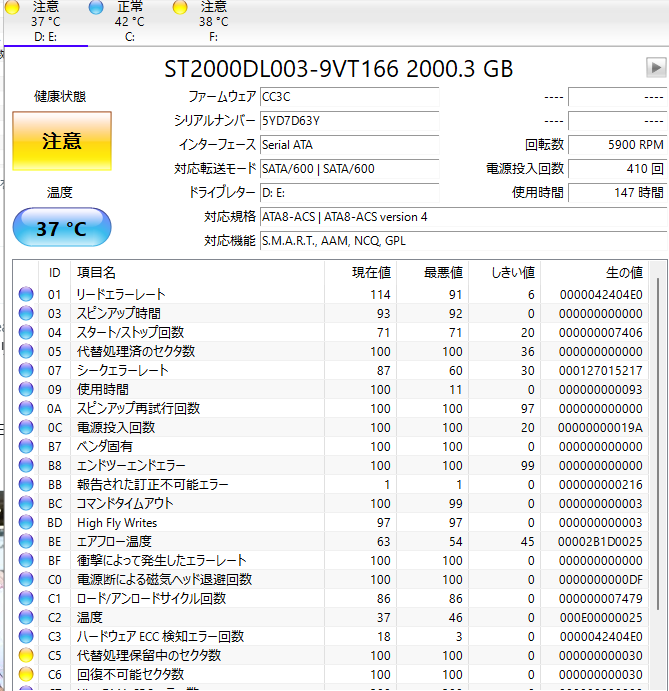669x691 pixels.
Task: Click the features field S.M.A.R.T., AAM, NCQ, GPL
Action: [463, 241]
